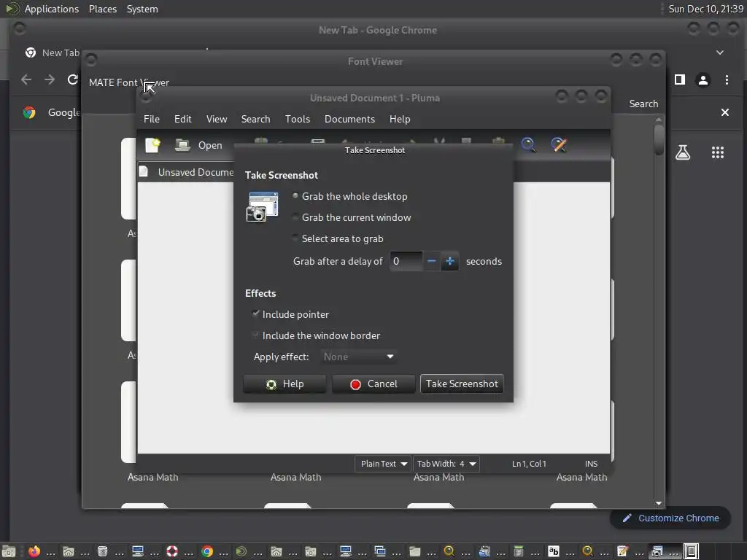
Task: Increase the screenshot delay with plus
Action: click(x=449, y=261)
